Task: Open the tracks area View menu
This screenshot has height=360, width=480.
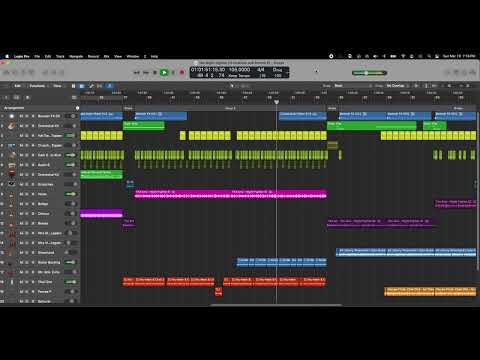Action: 58,86
